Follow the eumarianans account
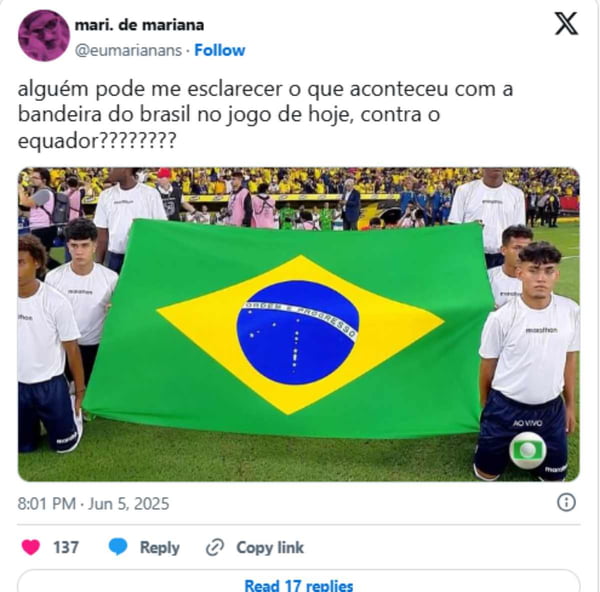 click(220, 50)
